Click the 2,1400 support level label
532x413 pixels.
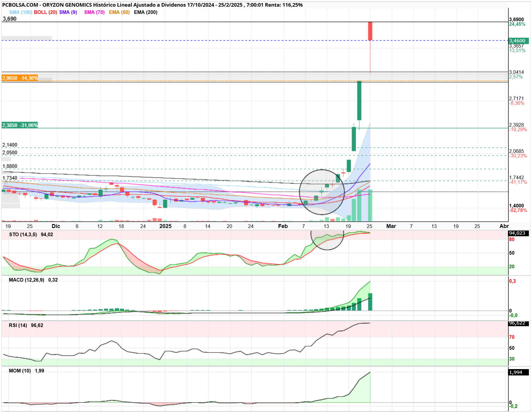pos(10,145)
